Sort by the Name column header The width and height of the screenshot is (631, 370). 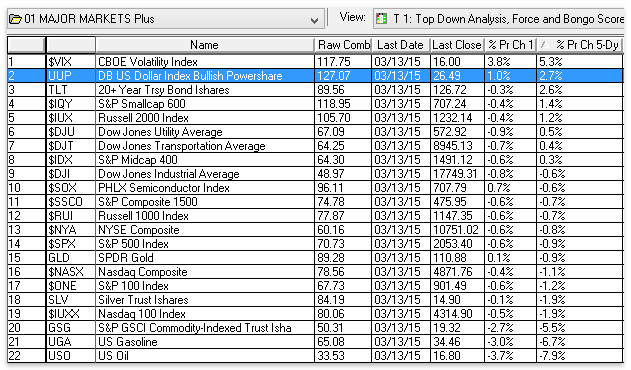pos(204,45)
